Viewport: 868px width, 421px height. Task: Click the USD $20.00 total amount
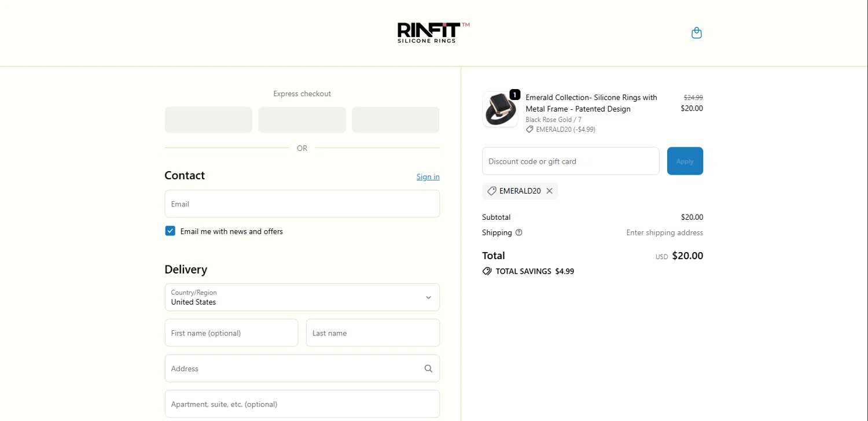coord(679,256)
